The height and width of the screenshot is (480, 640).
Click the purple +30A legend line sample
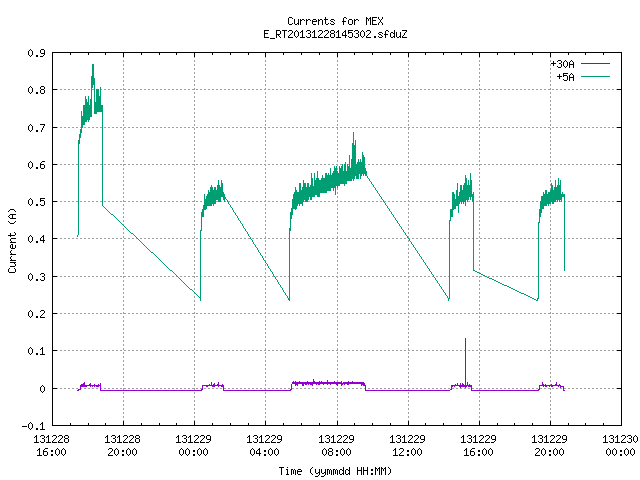coord(596,64)
